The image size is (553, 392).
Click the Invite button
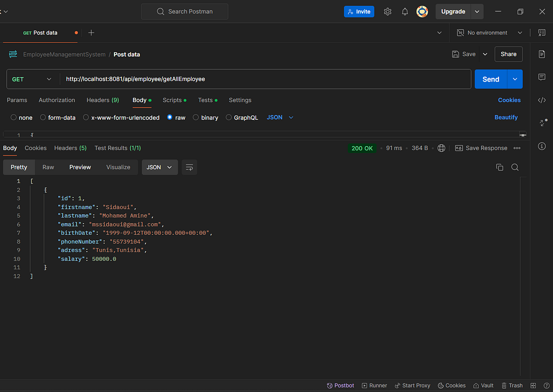click(x=359, y=12)
